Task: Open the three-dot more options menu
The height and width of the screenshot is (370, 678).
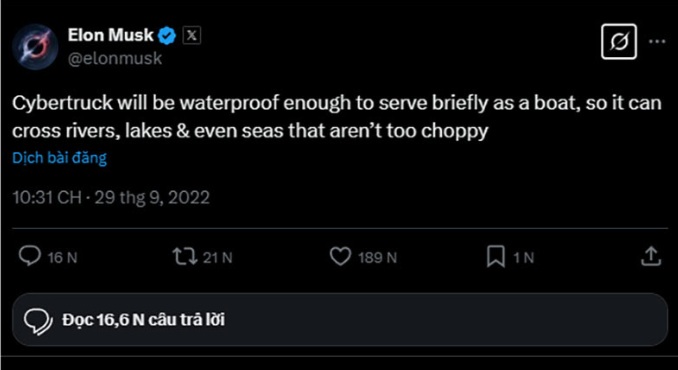Action: tap(657, 41)
